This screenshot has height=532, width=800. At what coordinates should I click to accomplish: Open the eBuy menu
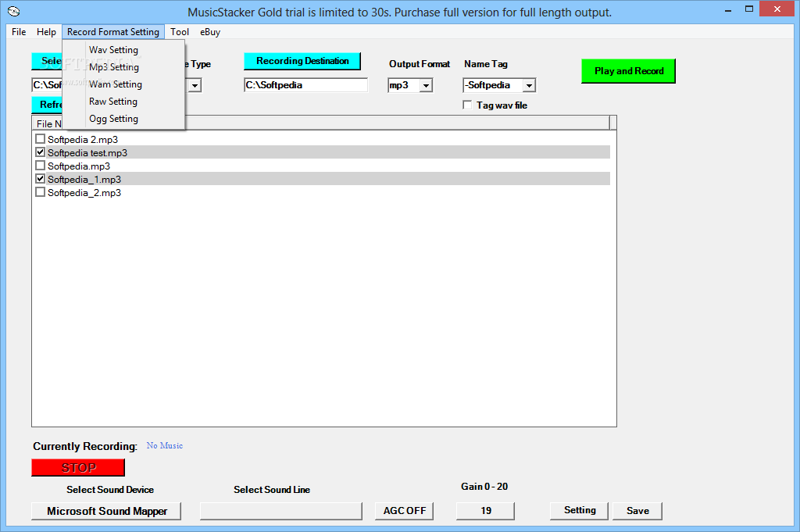[210, 31]
